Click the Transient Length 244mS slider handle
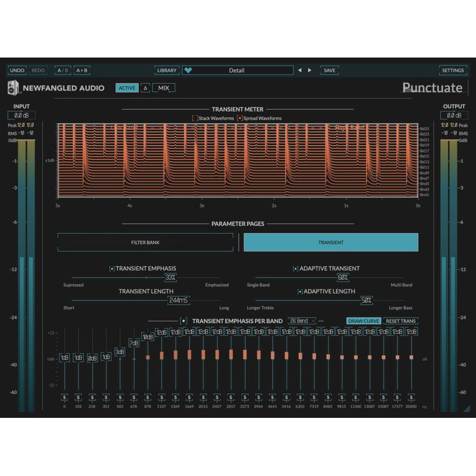 pyautogui.click(x=178, y=300)
